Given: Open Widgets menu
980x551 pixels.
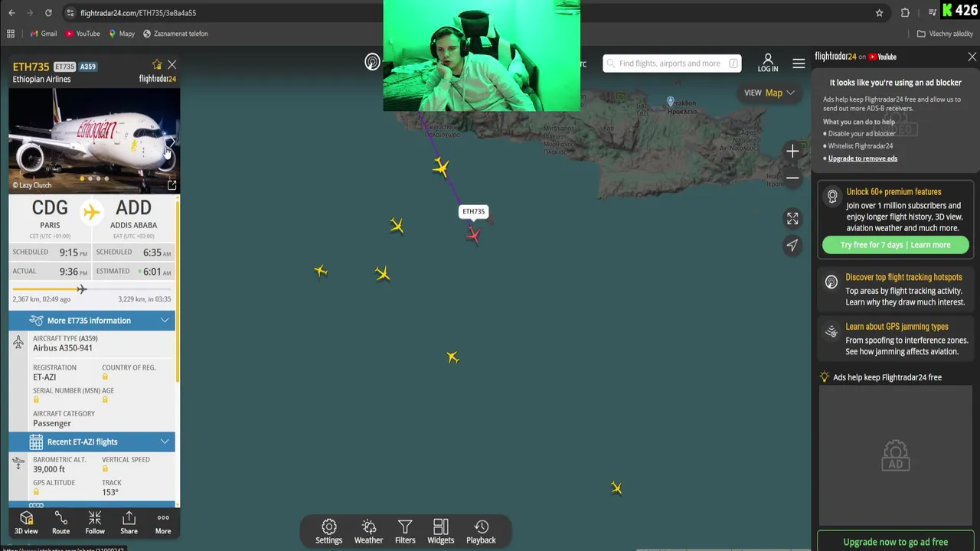Looking at the screenshot, I should (441, 532).
